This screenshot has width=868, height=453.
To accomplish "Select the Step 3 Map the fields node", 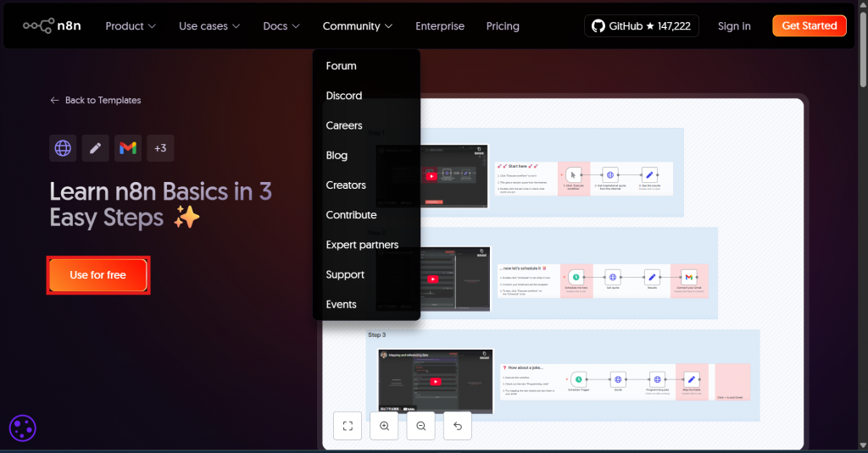I will click(692, 379).
